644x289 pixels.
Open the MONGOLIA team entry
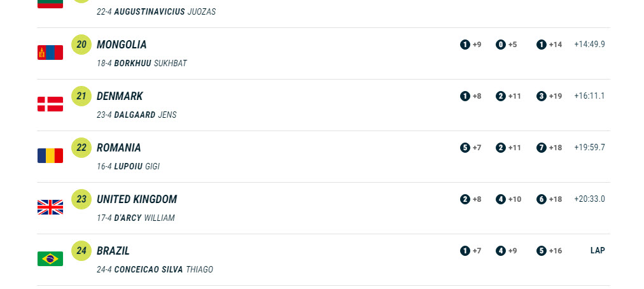[122, 45]
